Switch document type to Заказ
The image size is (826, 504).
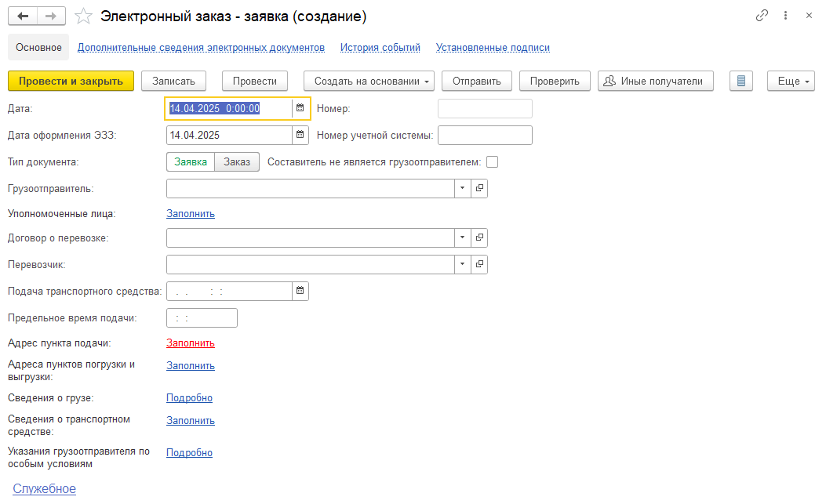(x=237, y=161)
